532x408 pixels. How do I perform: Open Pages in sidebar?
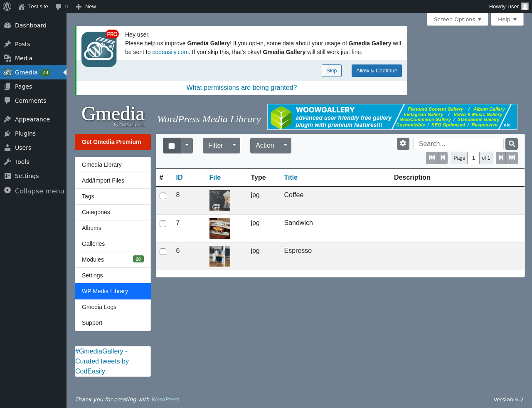[x=33, y=87]
